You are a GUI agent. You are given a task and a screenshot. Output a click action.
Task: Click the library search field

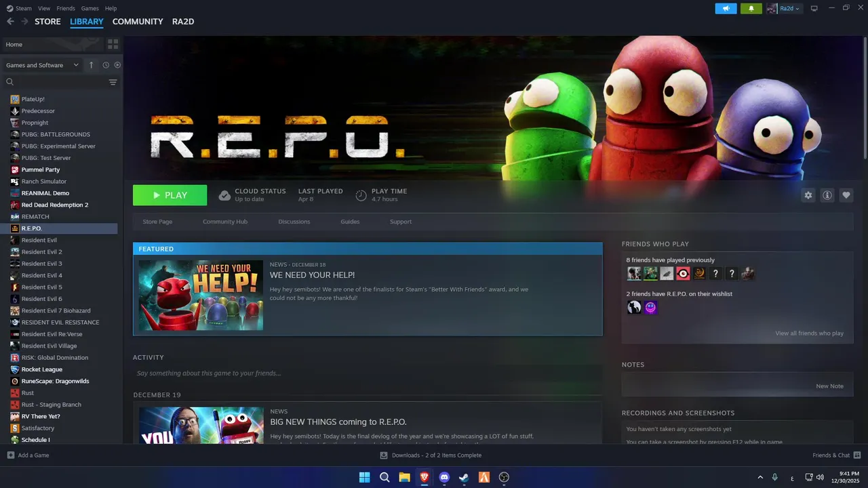point(54,82)
